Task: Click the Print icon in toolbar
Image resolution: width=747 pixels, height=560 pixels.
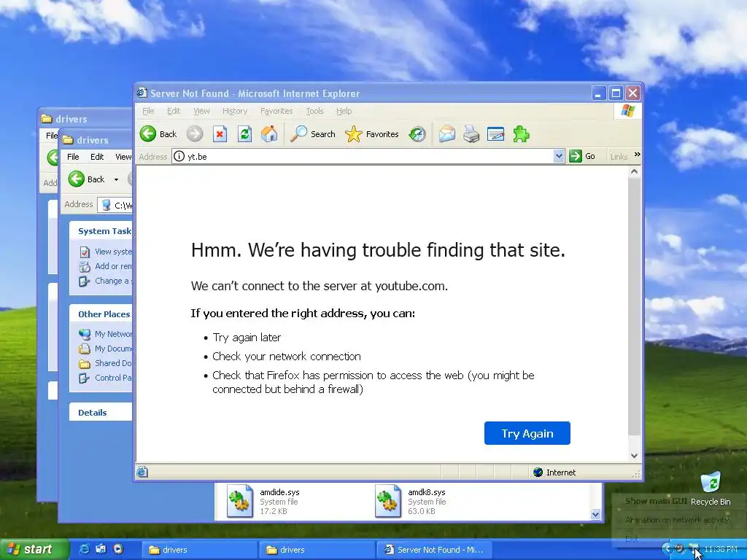Action: coord(471,134)
